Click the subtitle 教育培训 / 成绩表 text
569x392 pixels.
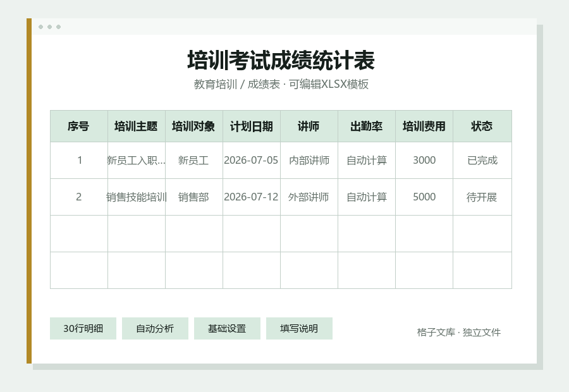point(237,84)
